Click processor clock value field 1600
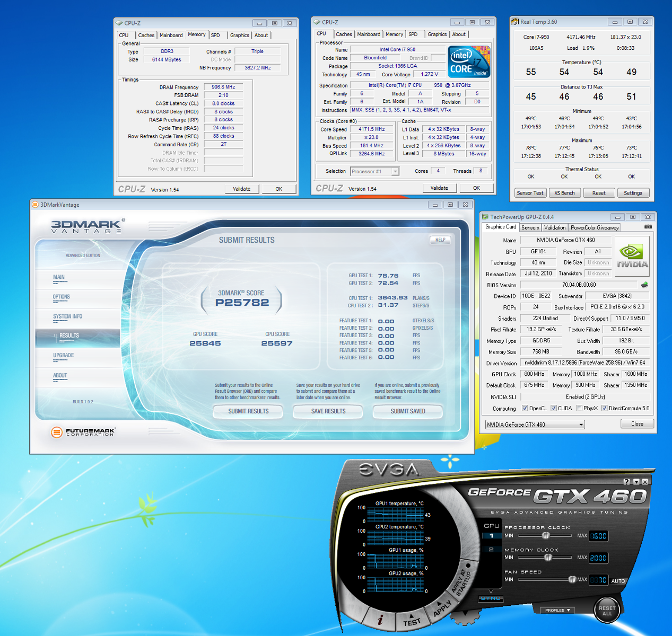 598,536
